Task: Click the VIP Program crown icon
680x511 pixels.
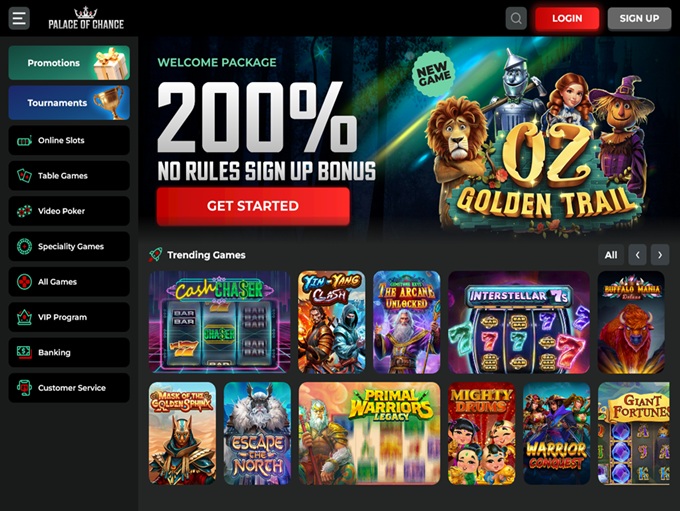Action: point(24,317)
